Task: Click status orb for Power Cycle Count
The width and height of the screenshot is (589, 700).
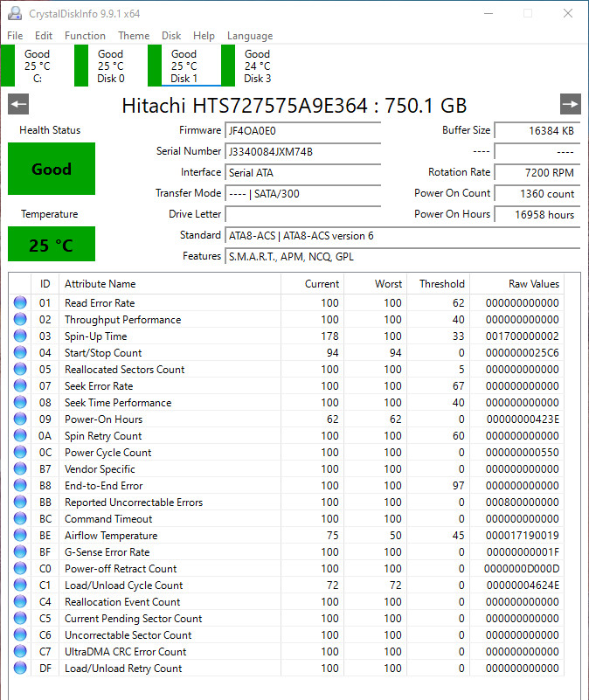Action: click(20, 452)
